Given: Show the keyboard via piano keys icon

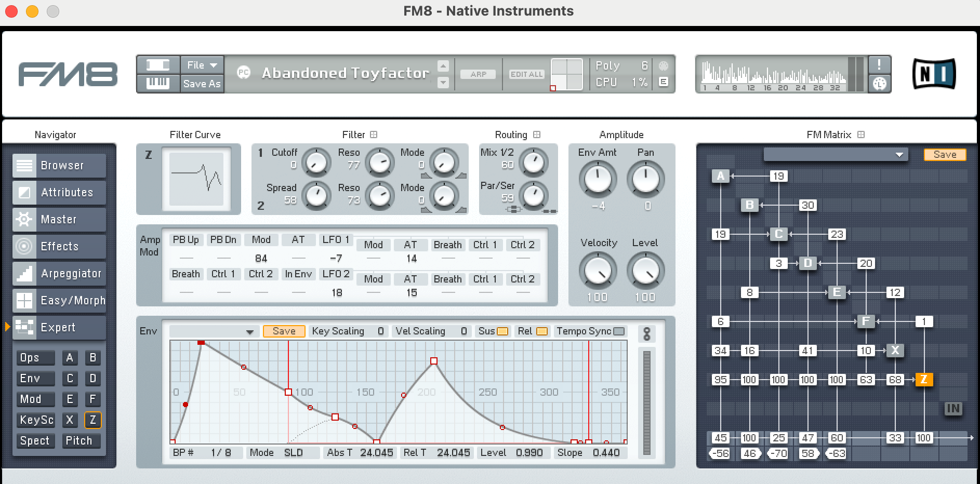Looking at the screenshot, I should pos(158,84).
